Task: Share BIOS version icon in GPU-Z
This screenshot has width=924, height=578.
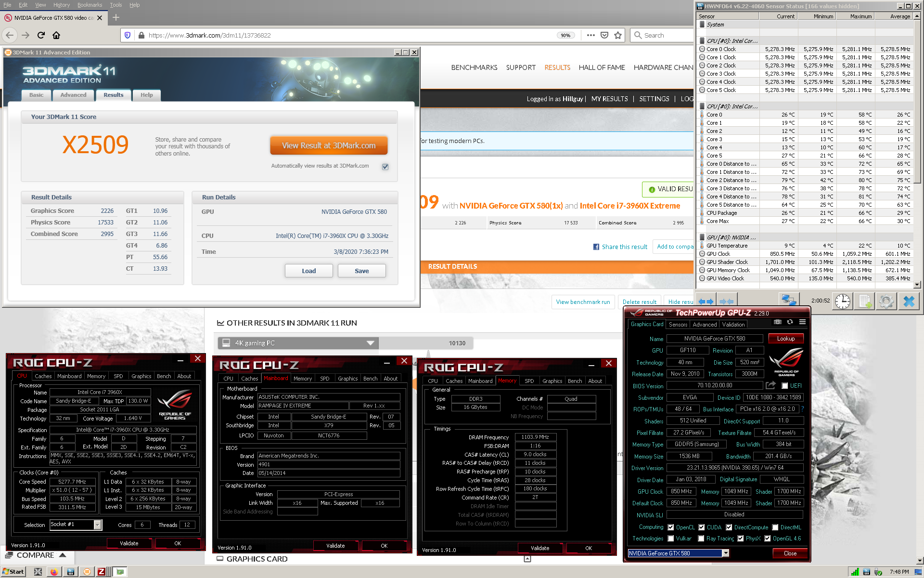Action: 770,385
